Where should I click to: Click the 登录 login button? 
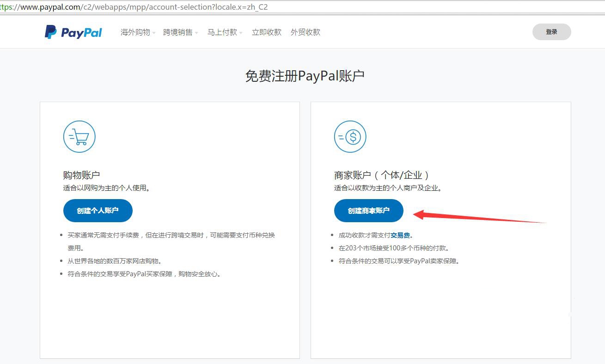pyautogui.click(x=551, y=32)
